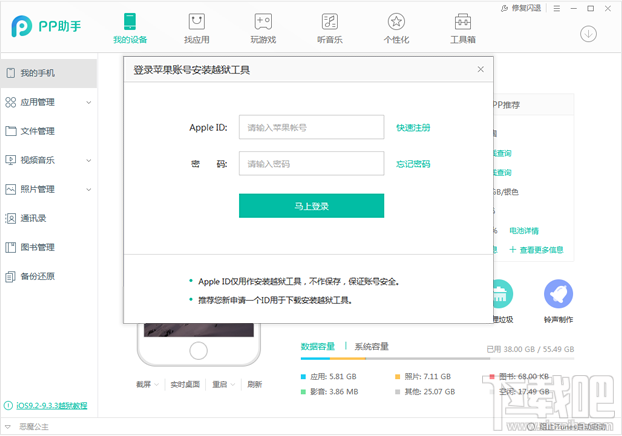Focus the Apple ID input field

[311, 127]
